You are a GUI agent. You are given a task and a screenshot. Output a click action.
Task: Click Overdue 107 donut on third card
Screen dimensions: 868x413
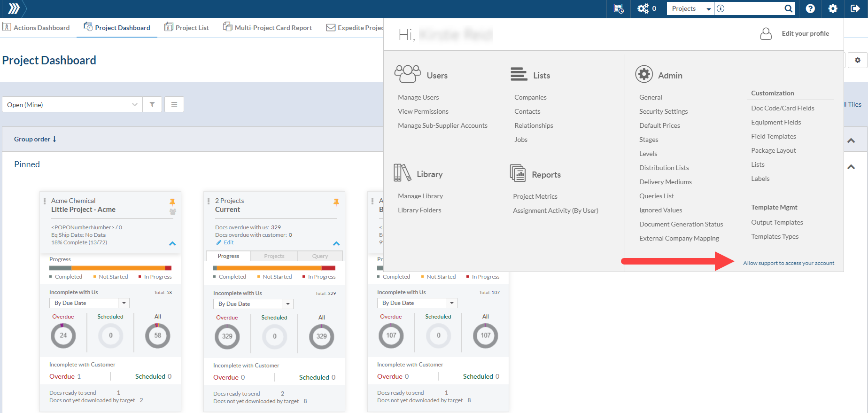point(391,335)
